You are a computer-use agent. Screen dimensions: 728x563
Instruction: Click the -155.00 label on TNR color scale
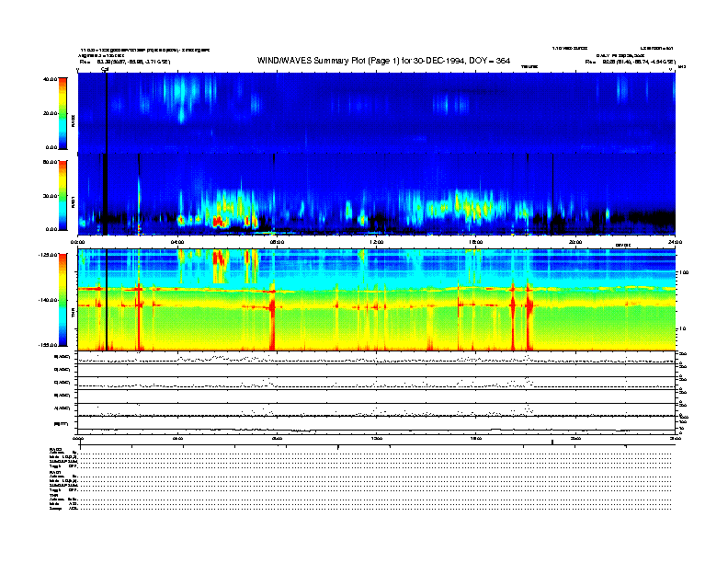click(48, 345)
